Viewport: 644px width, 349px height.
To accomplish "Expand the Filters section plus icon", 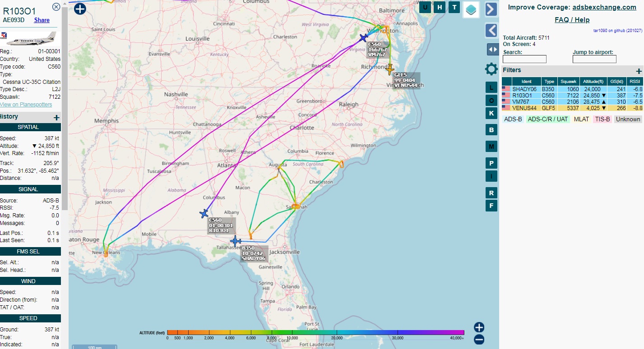I will [639, 71].
